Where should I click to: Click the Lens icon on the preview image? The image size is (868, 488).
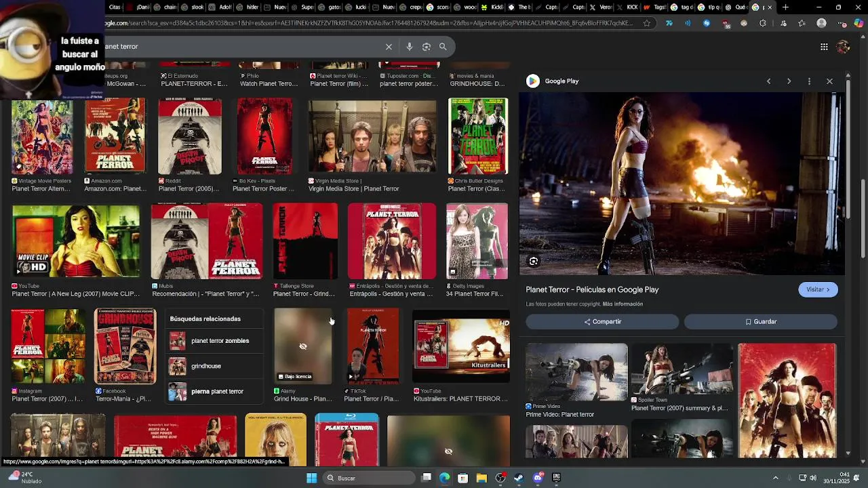(534, 261)
